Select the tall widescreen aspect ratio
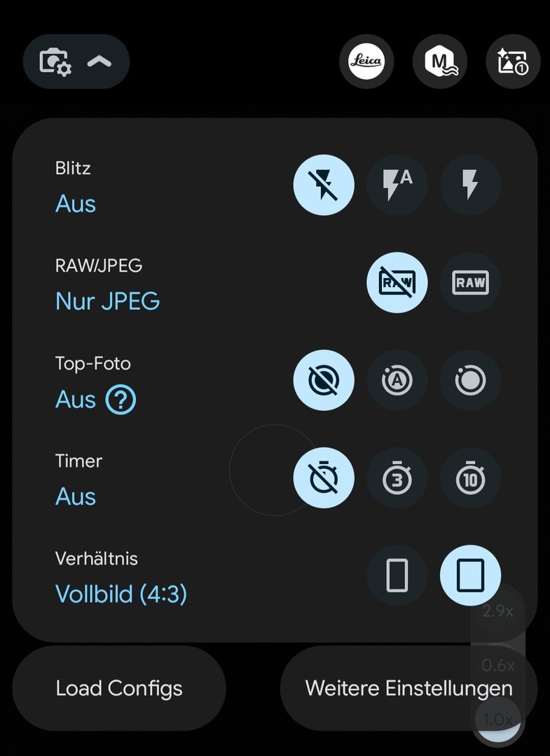This screenshot has height=756, width=550. point(397,576)
